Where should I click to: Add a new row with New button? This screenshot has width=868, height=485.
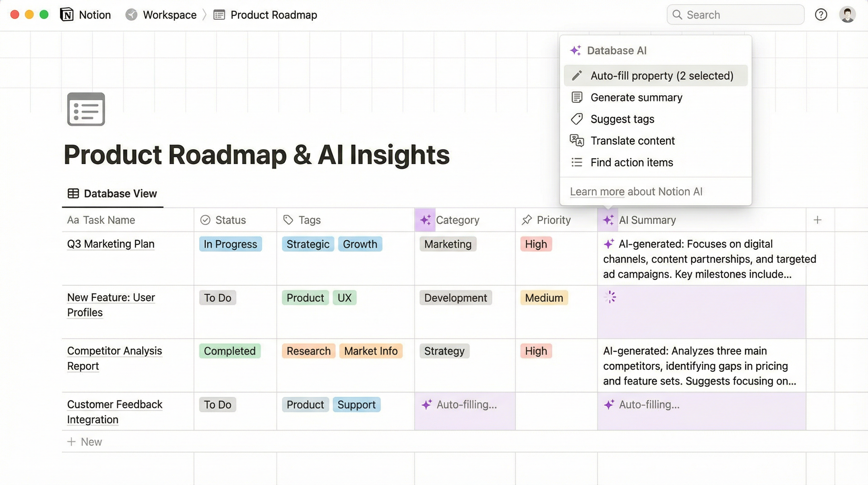(85, 441)
